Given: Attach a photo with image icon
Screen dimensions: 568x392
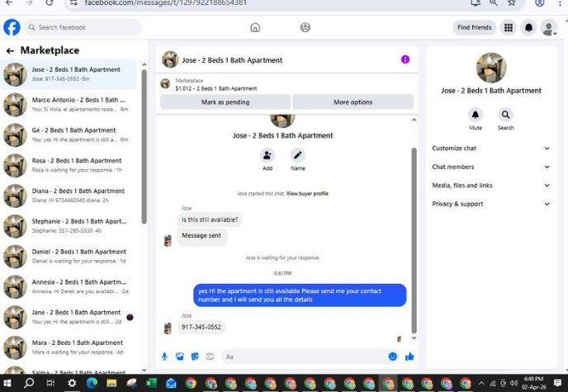Looking at the screenshot, I should (180, 357).
